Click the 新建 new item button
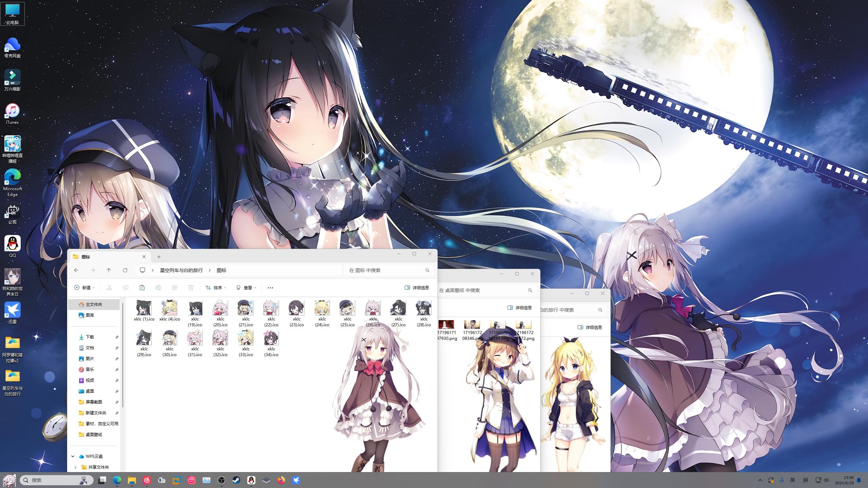Image resolution: width=868 pixels, height=488 pixels. pos(84,288)
